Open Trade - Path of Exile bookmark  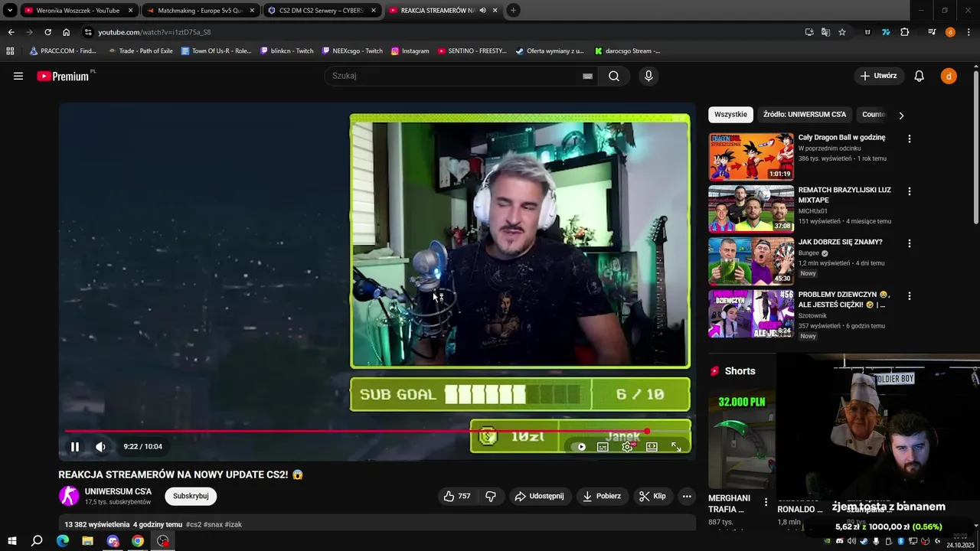[x=140, y=51]
